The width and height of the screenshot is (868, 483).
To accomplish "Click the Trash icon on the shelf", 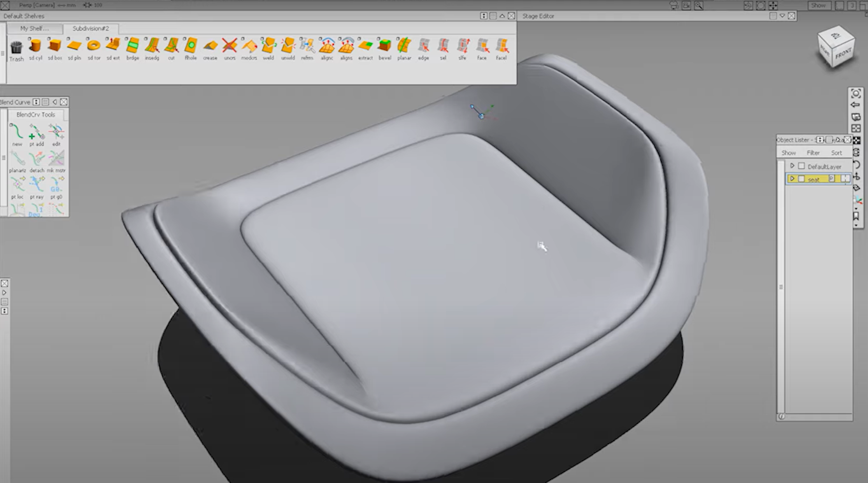I will pyautogui.click(x=16, y=47).
